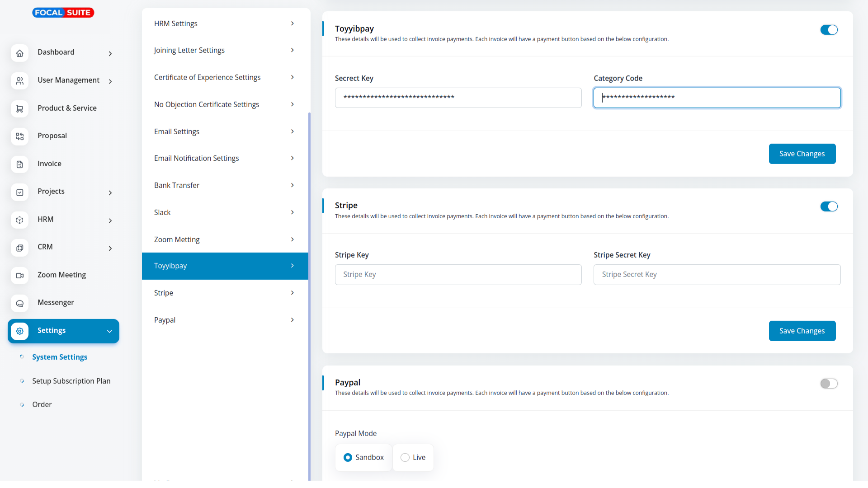Click the Focal Suite logo
This screenshot has height=488, width=868.
pyautogui.click(x=63, y=13)
